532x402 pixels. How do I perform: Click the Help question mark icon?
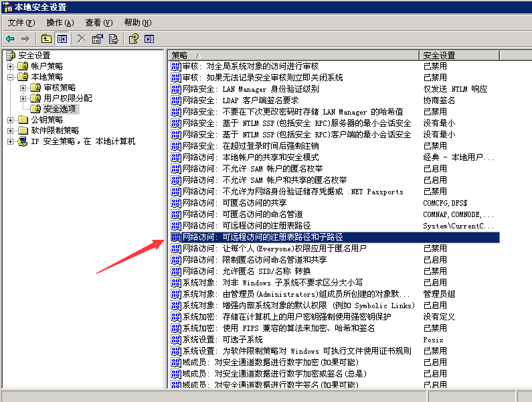pos(133,39)
